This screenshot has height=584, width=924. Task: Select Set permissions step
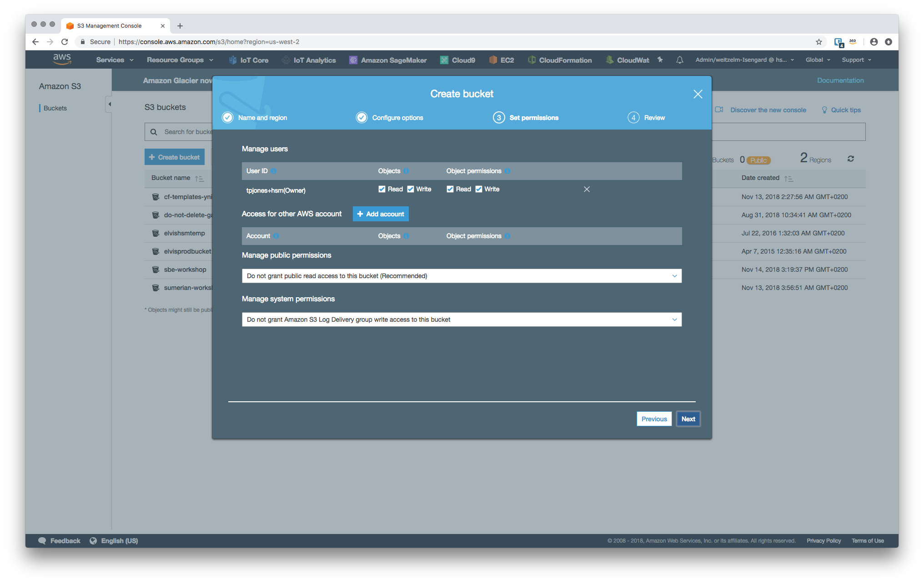coord(526,118)
